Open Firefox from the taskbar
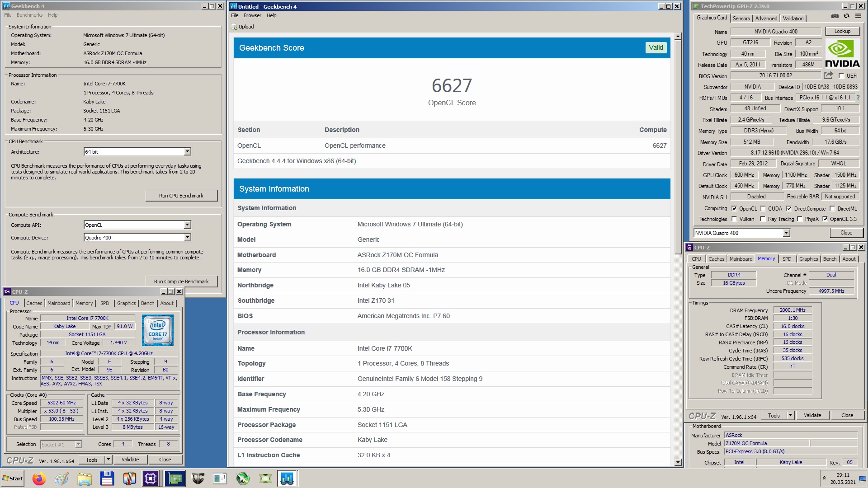 tap(39, 479)
